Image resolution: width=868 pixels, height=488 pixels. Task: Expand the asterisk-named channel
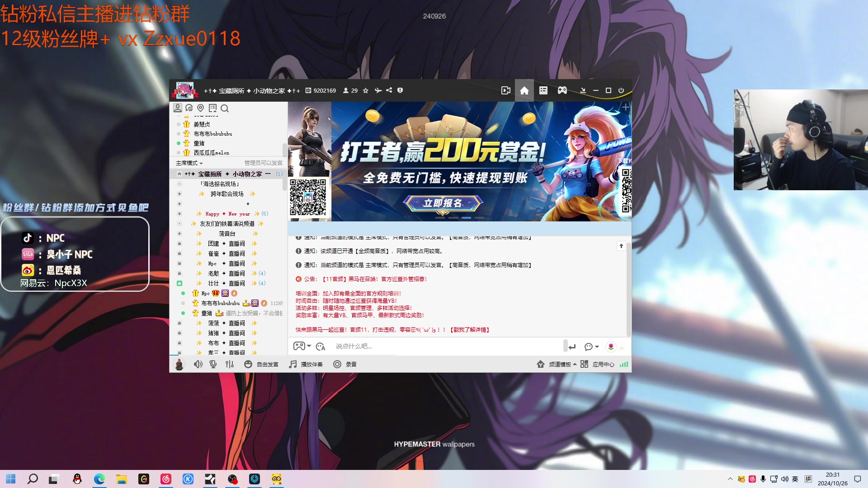coord(179,204)
